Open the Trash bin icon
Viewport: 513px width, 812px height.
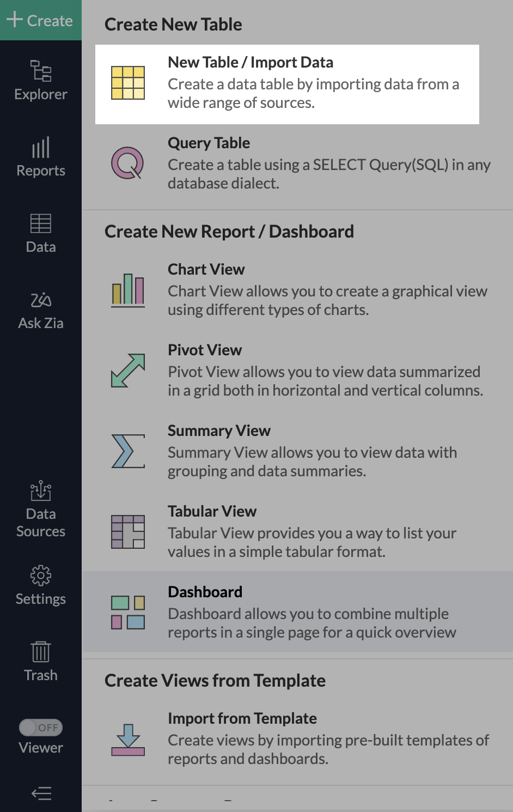tap(41, 651)
